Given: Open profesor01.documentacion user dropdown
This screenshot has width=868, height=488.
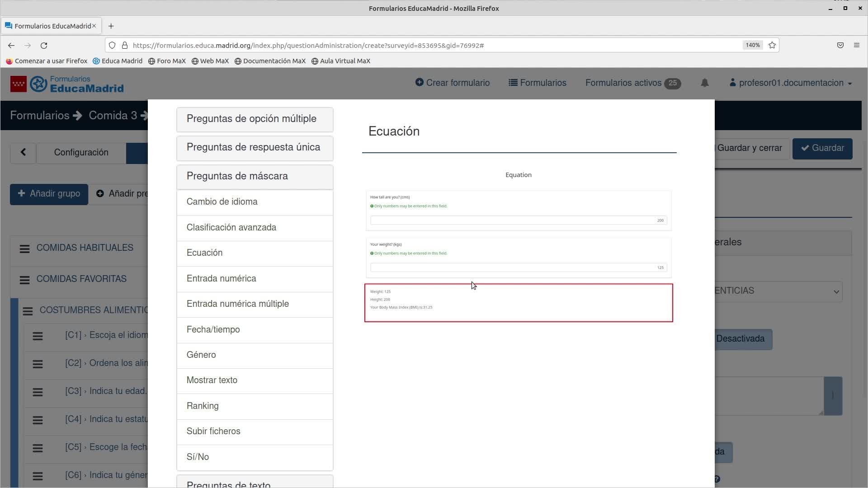Looking at the screenshot, I should pyautogui.click(x=791, y=83).
